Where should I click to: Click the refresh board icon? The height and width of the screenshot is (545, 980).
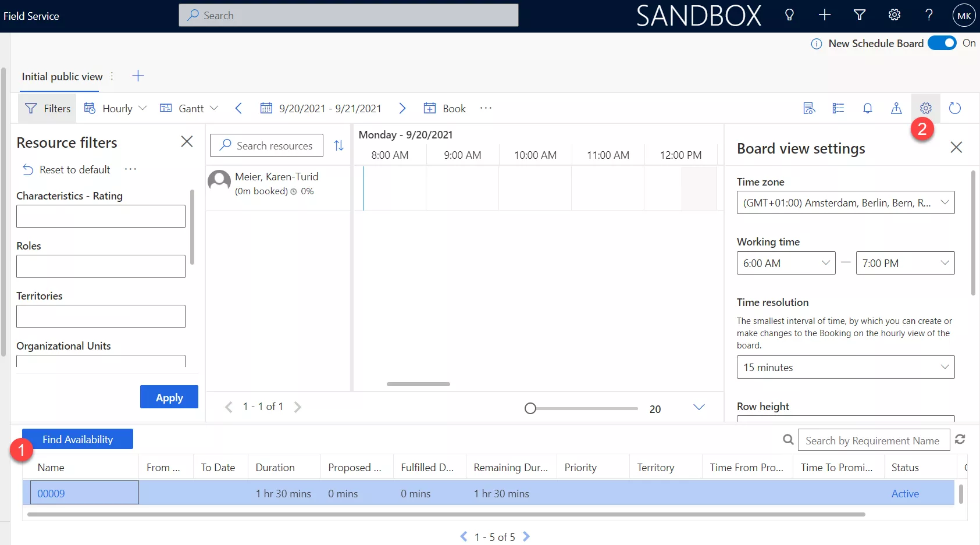tap(954, 108)
